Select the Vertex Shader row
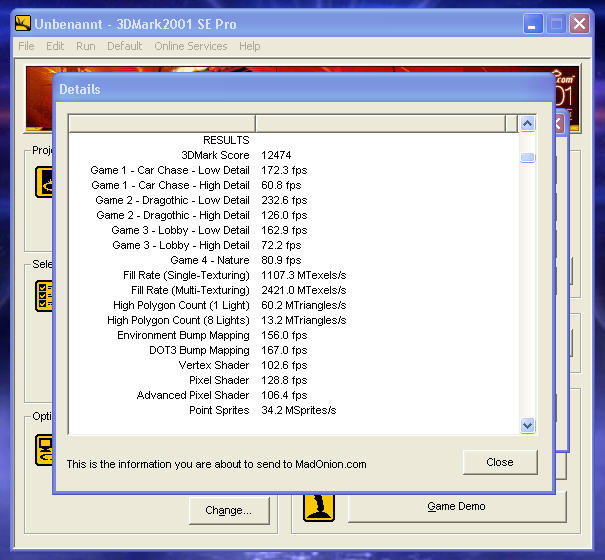The height and width of the screenshot is (560, 605). click(294, 365)
